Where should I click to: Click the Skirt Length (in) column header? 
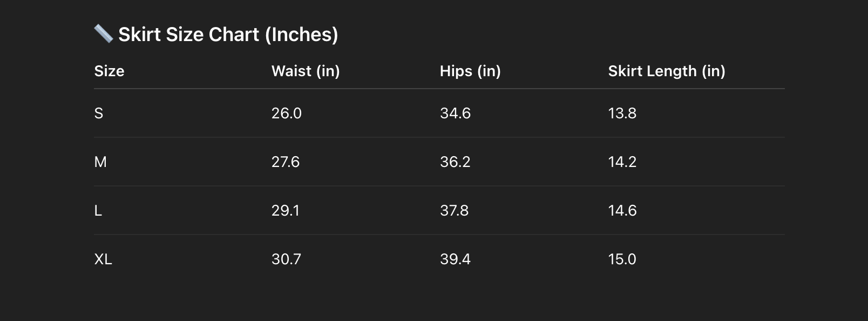(x=667, y=71)
